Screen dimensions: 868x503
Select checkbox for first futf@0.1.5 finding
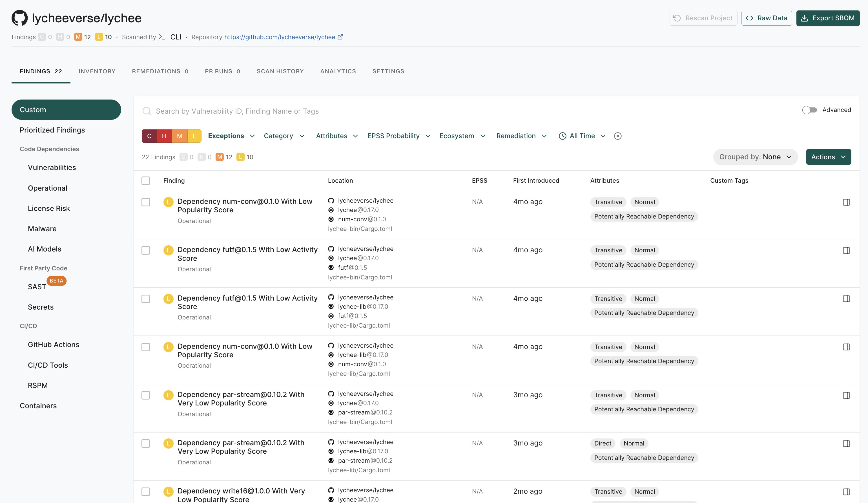coord(146,250)
